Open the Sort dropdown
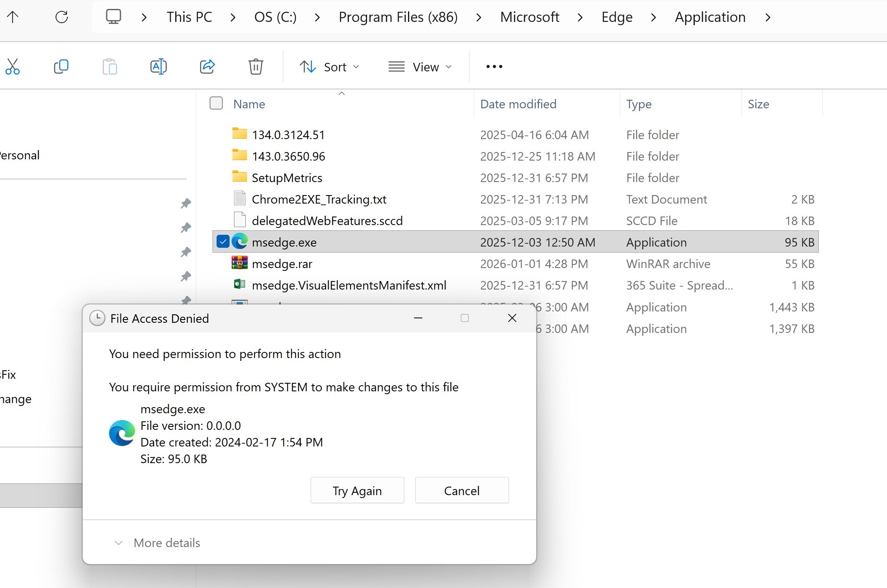Viewport: 887px width, 588px height. coord(329,67)
